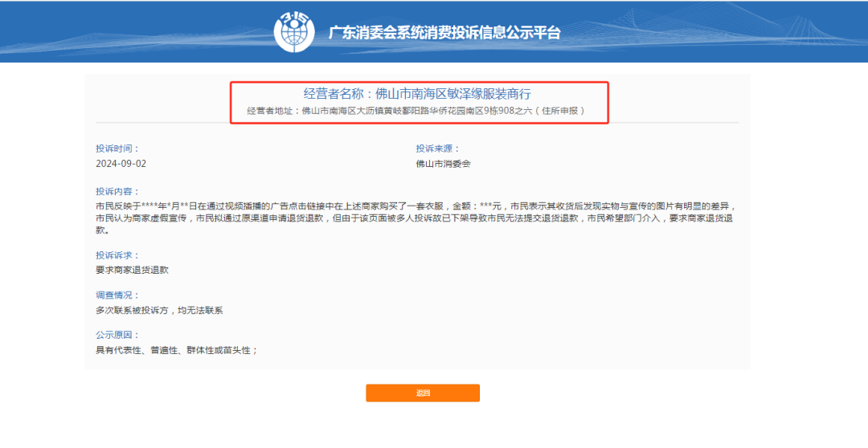Viewport: 868px width, 448px height.
Task: Click the text 多次联系被投诉方，均无法联系
Action: [159, 311]
